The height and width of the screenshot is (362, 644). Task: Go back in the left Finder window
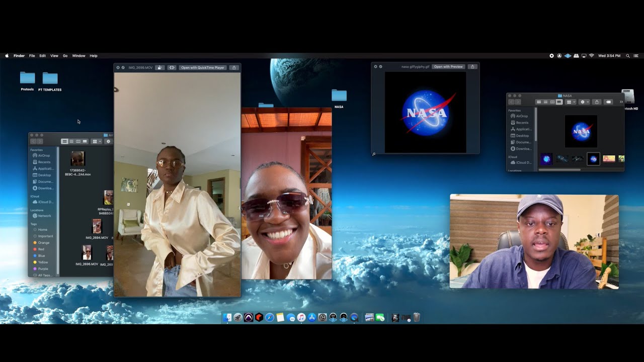[x=34, y=142]
